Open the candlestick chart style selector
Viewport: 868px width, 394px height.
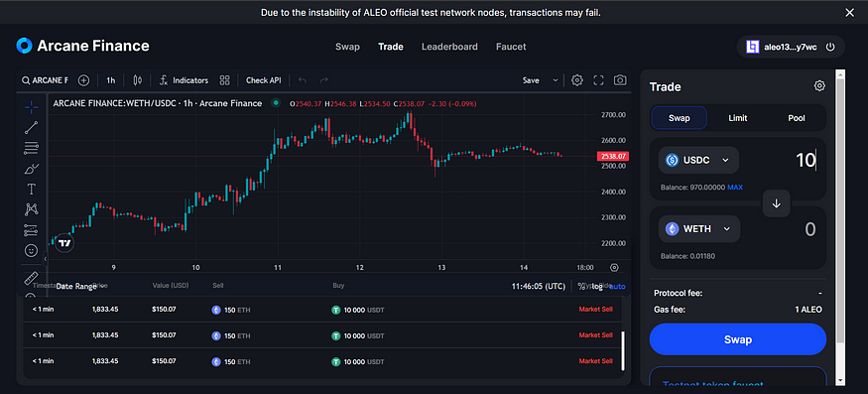[x=137, y=80]
